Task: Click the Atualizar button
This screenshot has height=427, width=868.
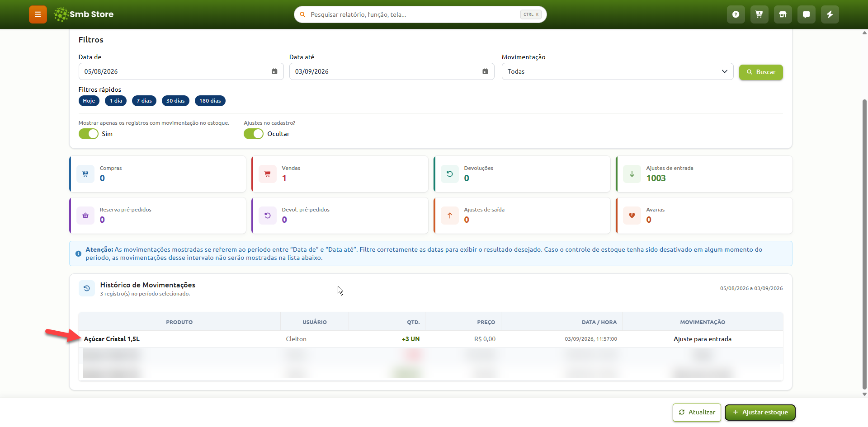Action: pos(697,413)
